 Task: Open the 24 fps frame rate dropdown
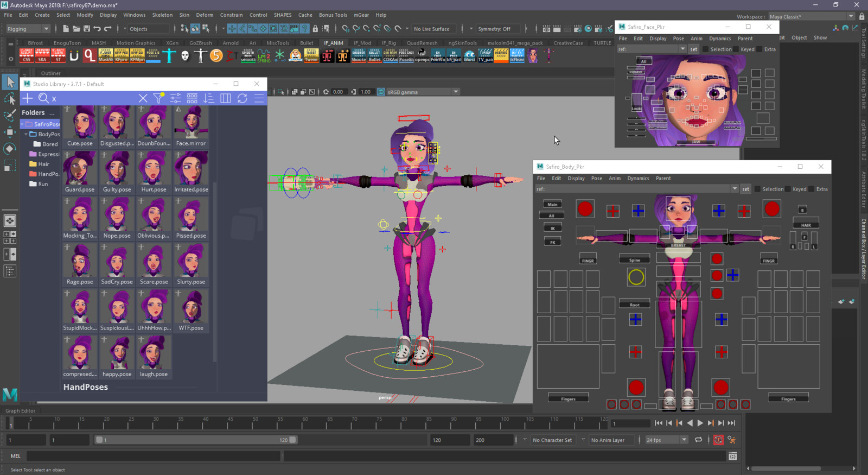click(667, 440)
